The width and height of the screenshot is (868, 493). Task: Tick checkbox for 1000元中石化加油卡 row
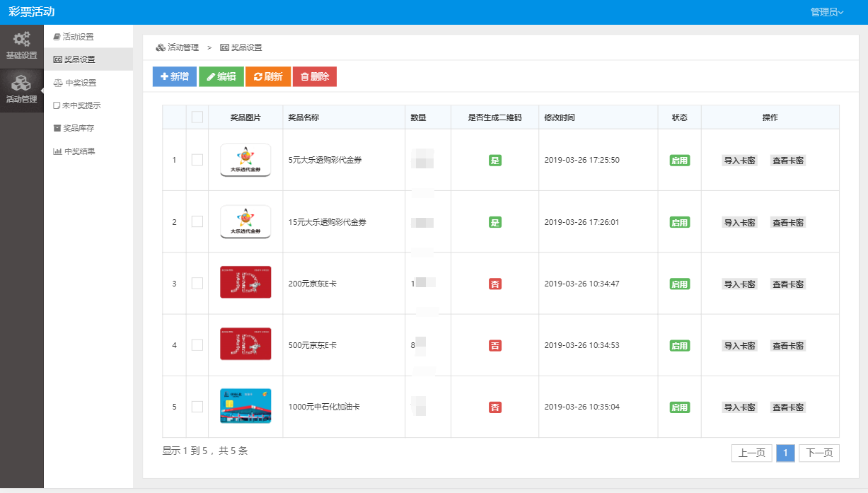(x=197, y=407)
